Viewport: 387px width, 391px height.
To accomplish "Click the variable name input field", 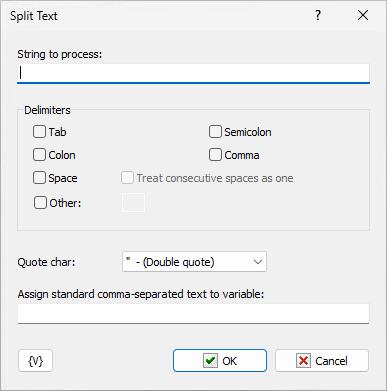I will point(193,313).
